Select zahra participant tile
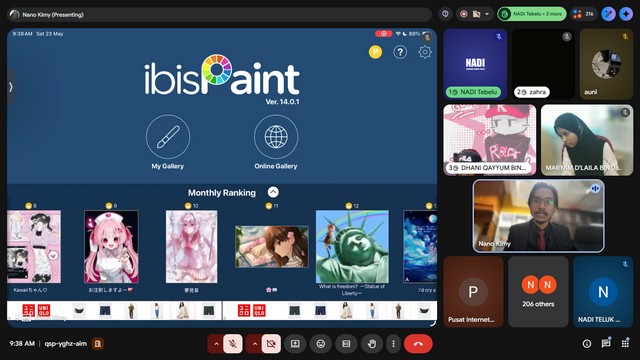The width and height of the screenshot is (640, 360). pos(543,64)
